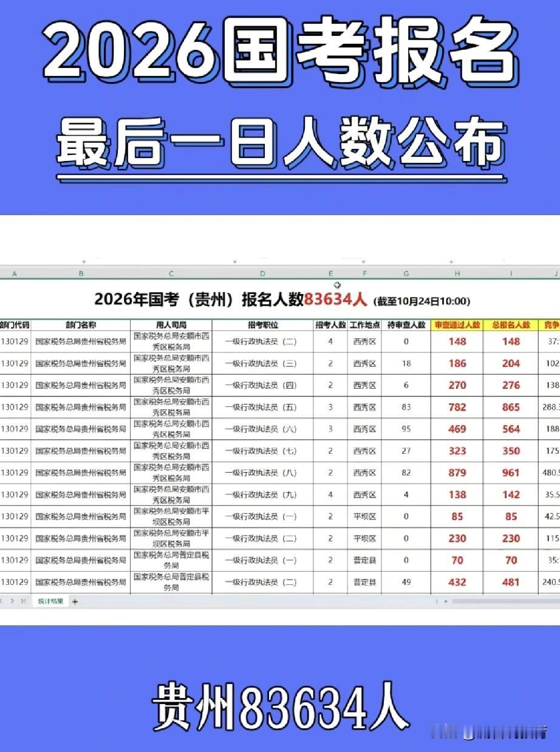Click 国家税务总局安顺市平坝区税务局 cell for position（二）
Image resolution: width=560 pixels, height=752 pixels.
[171, 538]
